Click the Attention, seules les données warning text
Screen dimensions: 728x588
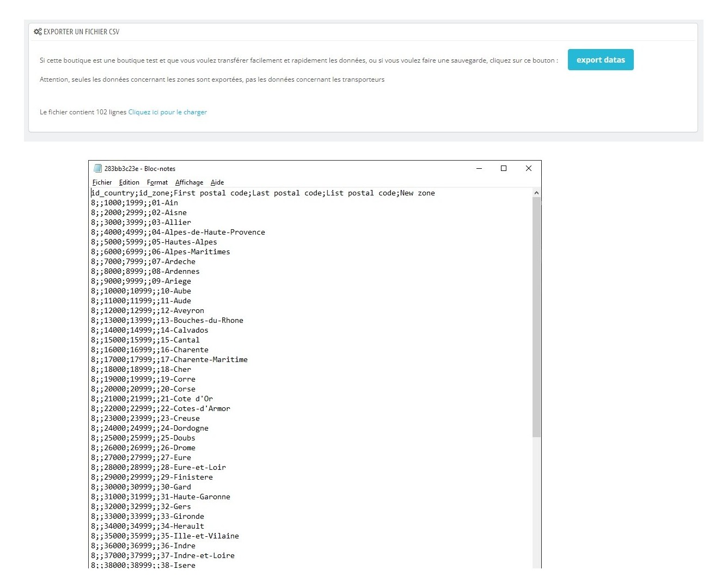click(x=212, y=79)
